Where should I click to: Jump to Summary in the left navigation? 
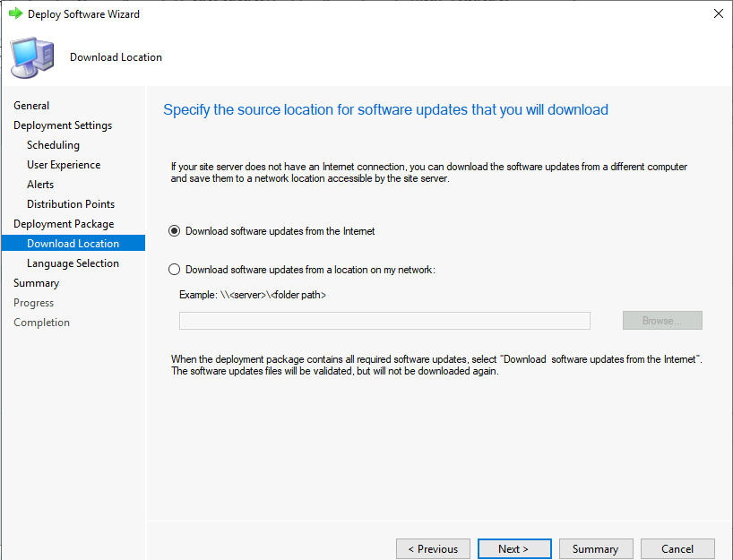tap(37, 283)
